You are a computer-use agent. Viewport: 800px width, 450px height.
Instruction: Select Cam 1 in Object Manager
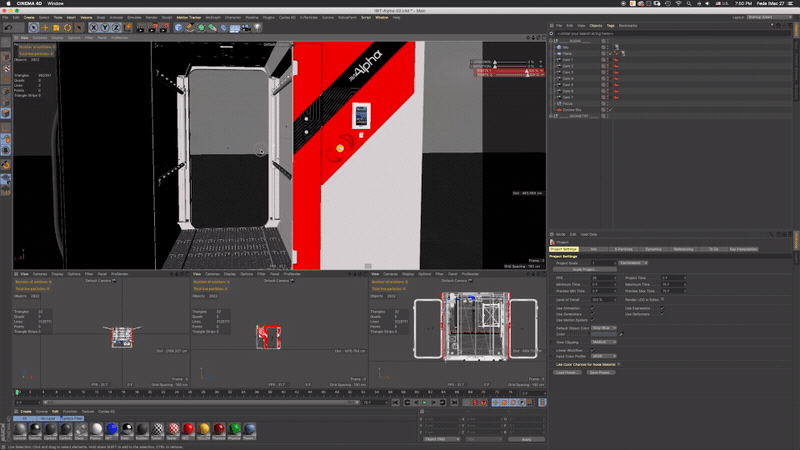coord(567,60)
